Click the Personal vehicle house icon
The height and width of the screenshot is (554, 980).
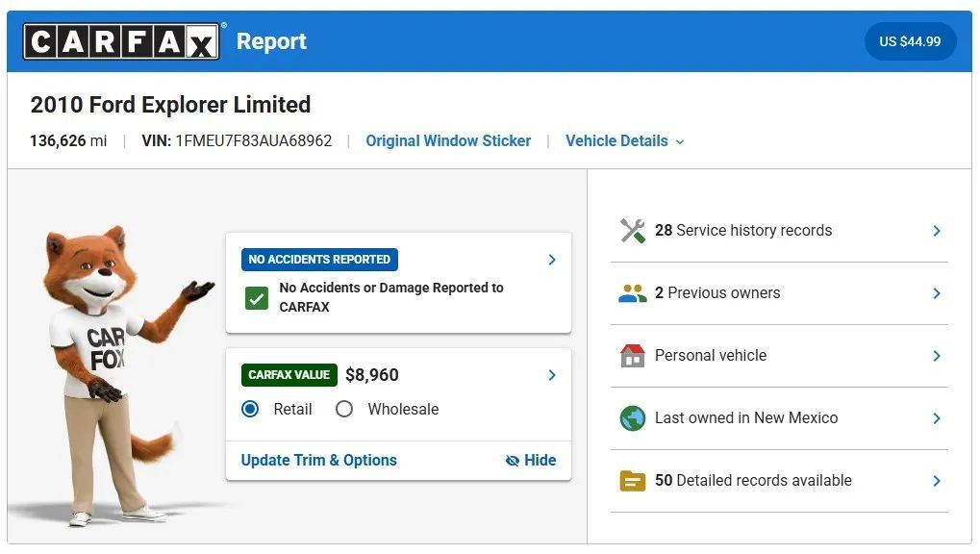pyautogui.click(x=632, y=356)
